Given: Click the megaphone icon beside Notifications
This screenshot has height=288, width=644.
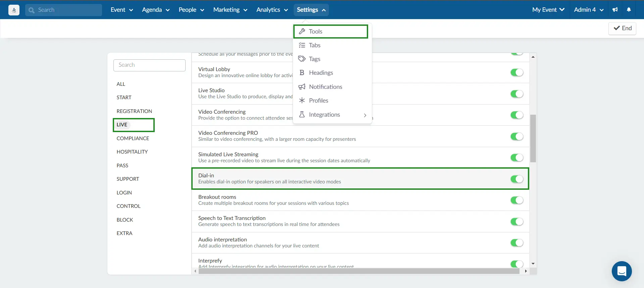Looking at the screenshot, I should click(302, 87).
